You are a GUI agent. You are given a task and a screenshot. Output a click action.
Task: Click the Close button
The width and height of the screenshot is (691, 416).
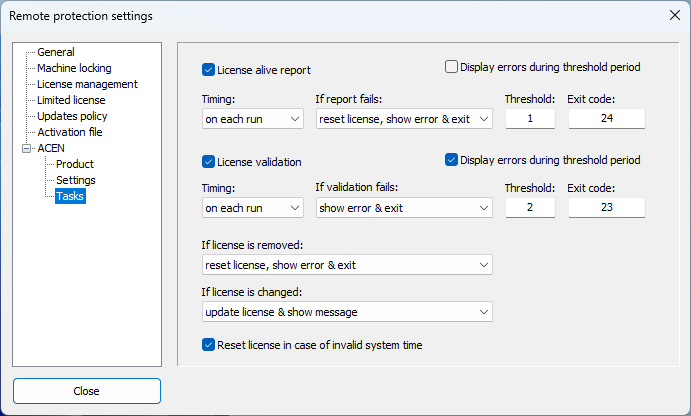(x=87, y=391)
